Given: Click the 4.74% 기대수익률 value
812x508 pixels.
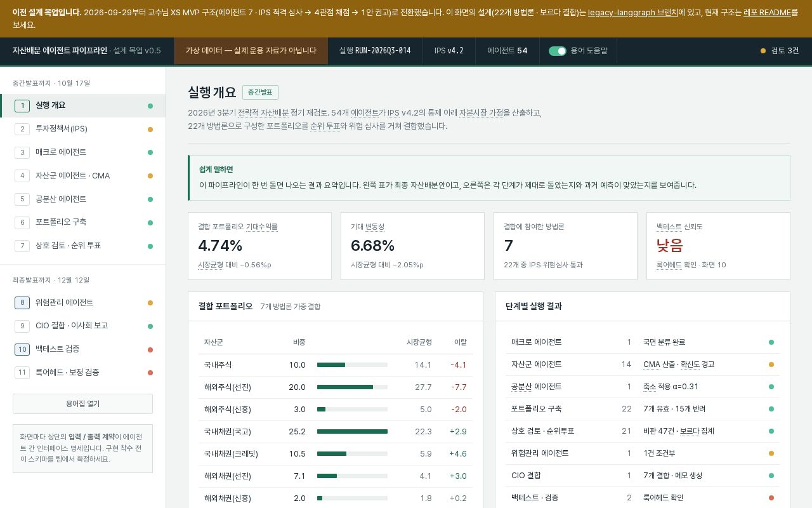Looking at the screenshot, I should tap(220, 246).
